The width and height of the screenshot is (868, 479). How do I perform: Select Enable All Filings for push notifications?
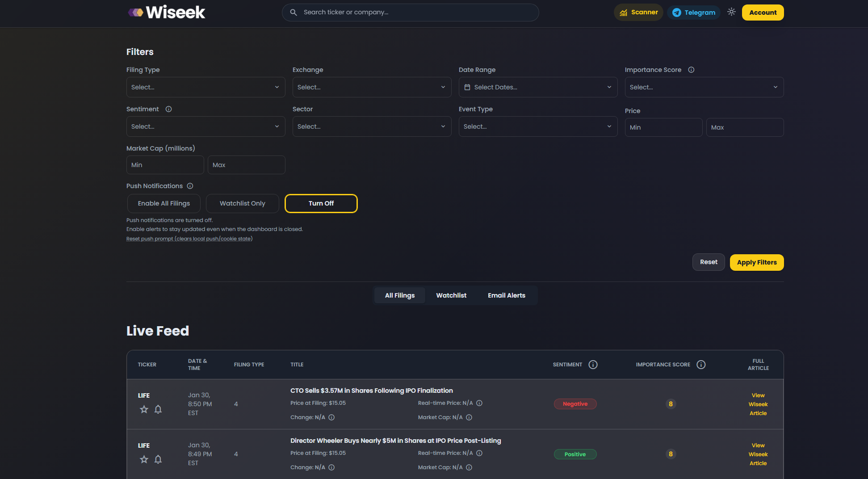point(164,203)
